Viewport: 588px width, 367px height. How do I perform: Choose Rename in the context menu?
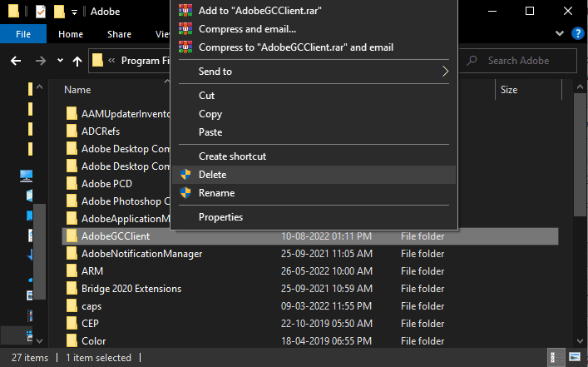pos(314,193)
